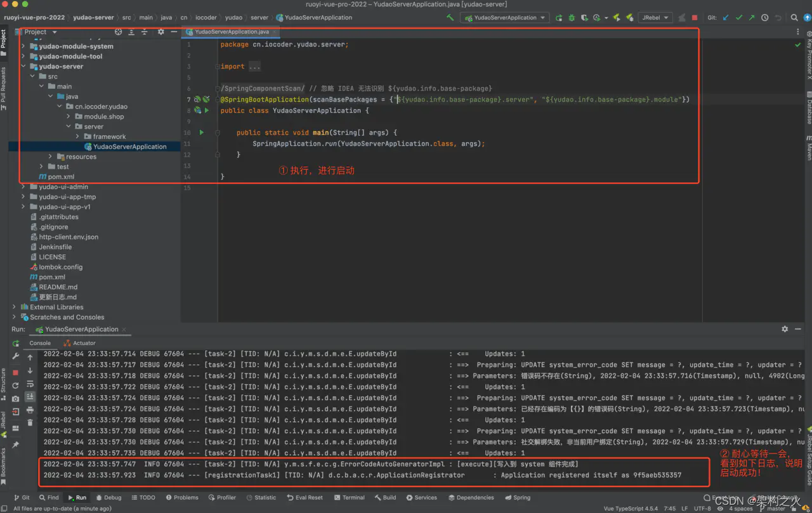This screenshot has height=513, width=812.
Task: Expand the folded import block
Action: pyautogui.click(x=254, y=67)
